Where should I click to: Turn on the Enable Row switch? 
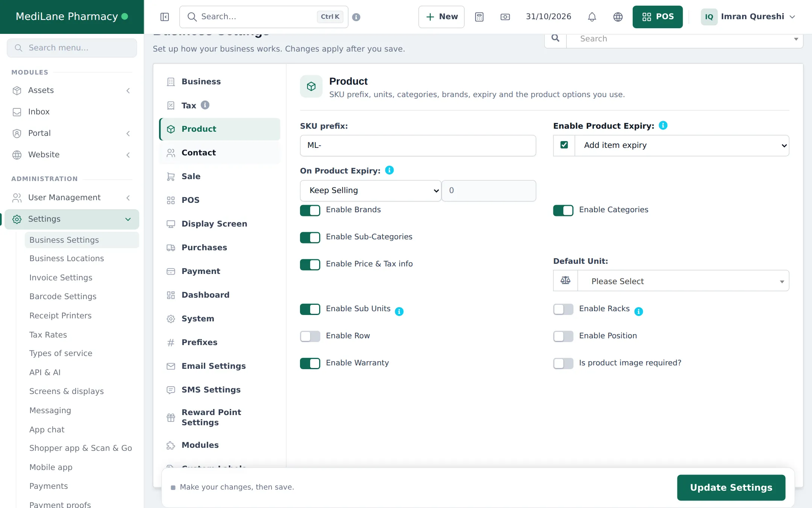tap(310, 336)
